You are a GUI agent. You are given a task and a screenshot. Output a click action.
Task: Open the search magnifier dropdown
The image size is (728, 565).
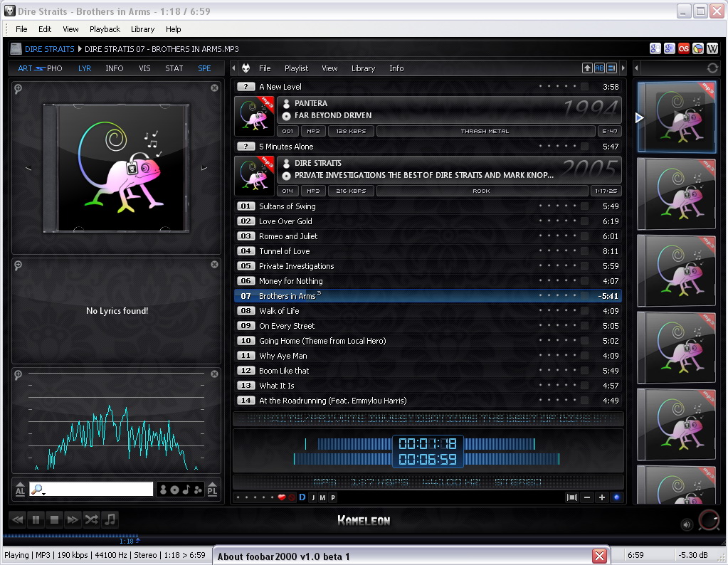(38, 490)
